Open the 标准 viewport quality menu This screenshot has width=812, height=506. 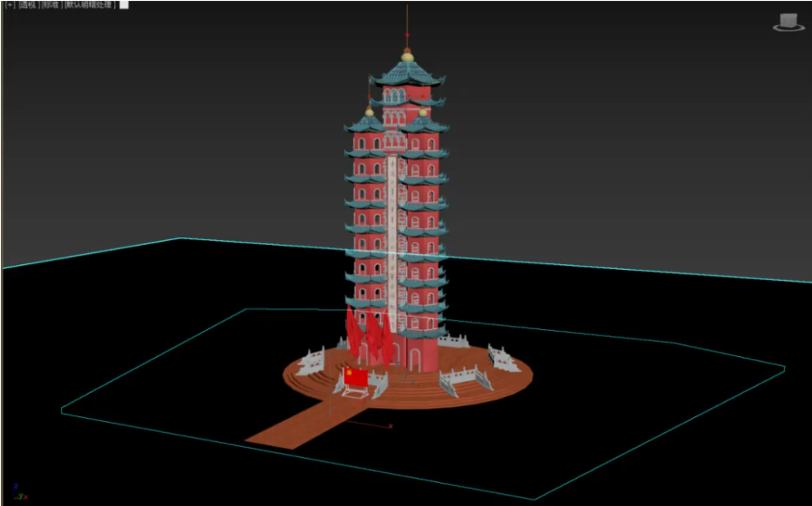coord(53,5)
